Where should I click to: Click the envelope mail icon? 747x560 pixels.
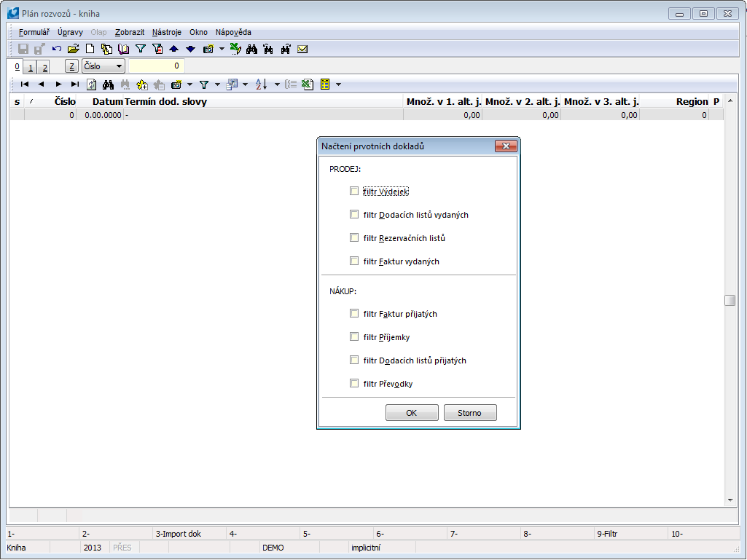[302, 49]
